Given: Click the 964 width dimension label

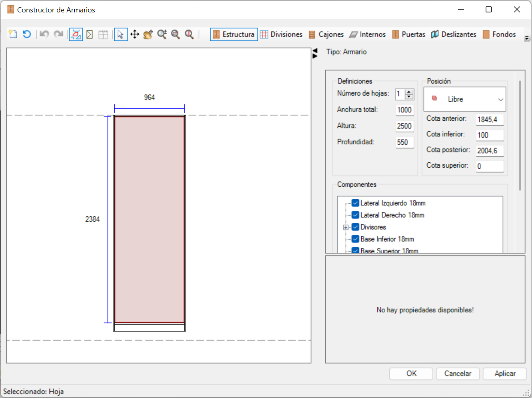Looking at the screenshot, I should (x=149, y=97).
